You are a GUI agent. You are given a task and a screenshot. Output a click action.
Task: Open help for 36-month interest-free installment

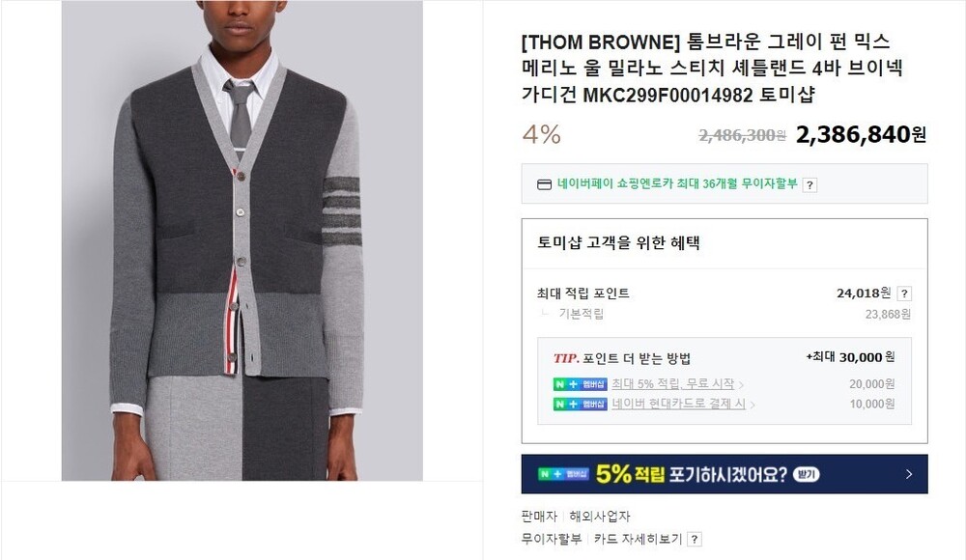click(x=810, y=184)
